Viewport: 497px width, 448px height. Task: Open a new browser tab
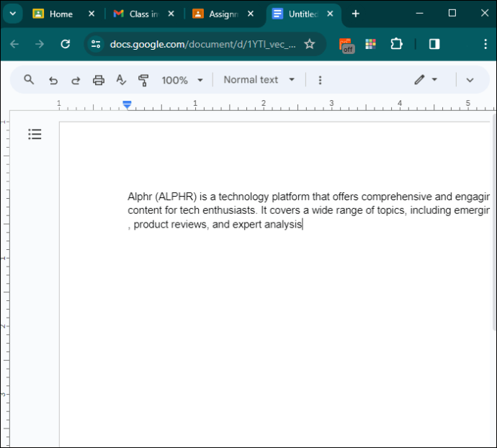[x=356, y=14]
